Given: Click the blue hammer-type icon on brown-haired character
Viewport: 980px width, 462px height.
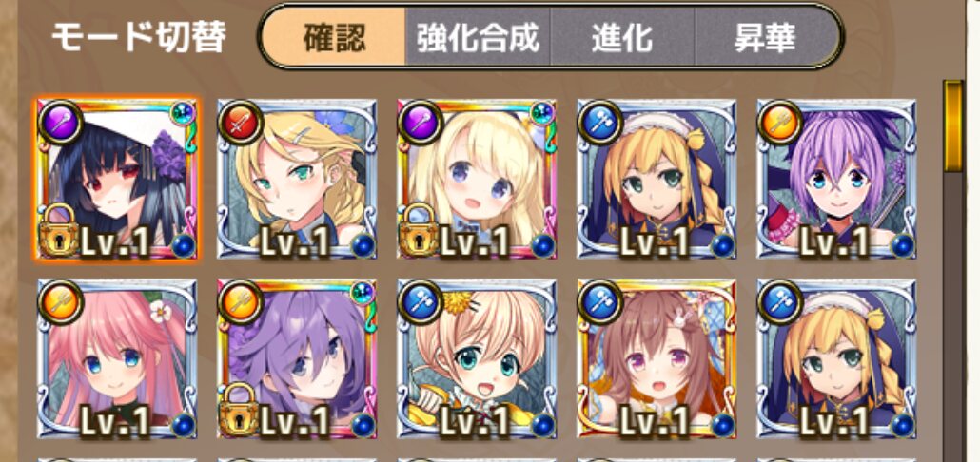Looking at the screenshot, I should [x=600, y=302].
